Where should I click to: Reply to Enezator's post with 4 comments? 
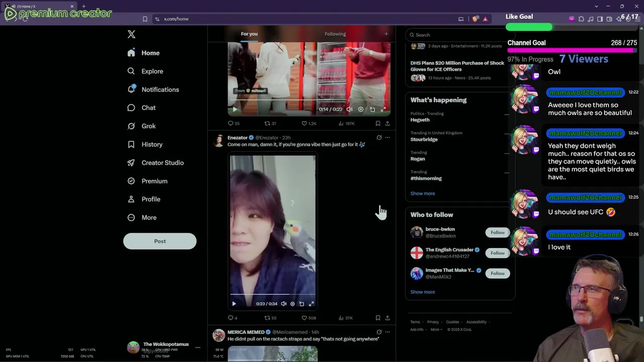232,318
